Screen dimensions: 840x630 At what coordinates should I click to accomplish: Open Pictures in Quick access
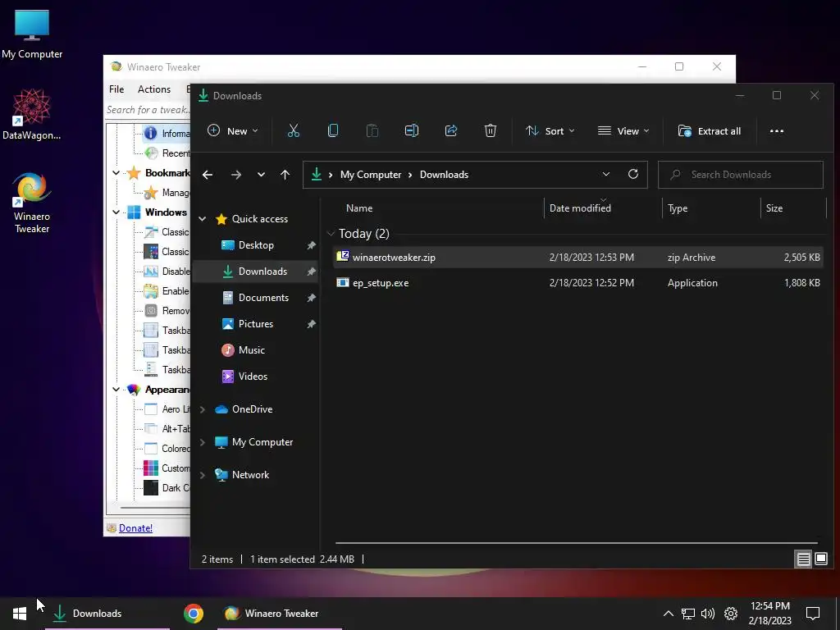pyautogui.click(x=255, y=323)
